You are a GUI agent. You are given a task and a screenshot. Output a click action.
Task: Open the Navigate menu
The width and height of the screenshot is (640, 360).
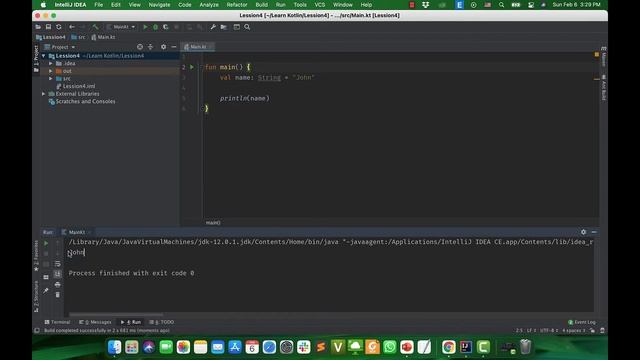point(159,5)
